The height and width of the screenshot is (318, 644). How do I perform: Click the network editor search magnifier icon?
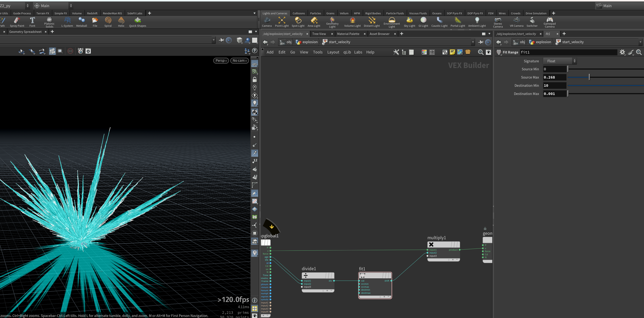point(480,52)
